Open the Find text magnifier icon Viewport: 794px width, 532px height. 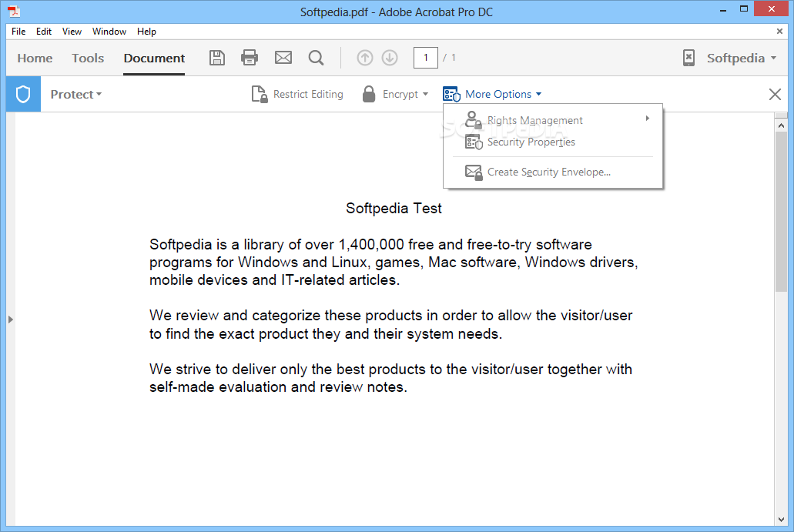[x=316, y=58]
